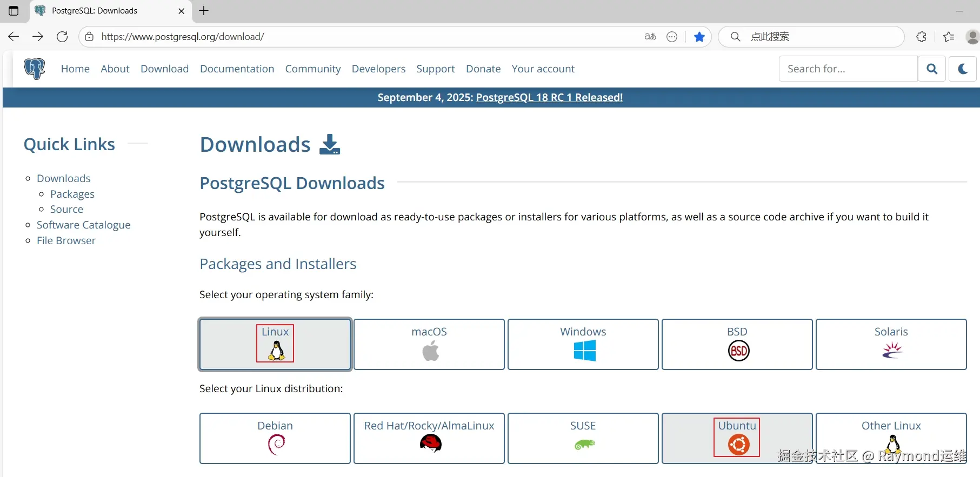The width and height of the screenshot is (980, 477).
Task: Choose the Other Linux distribution
Action: (891, 438)
